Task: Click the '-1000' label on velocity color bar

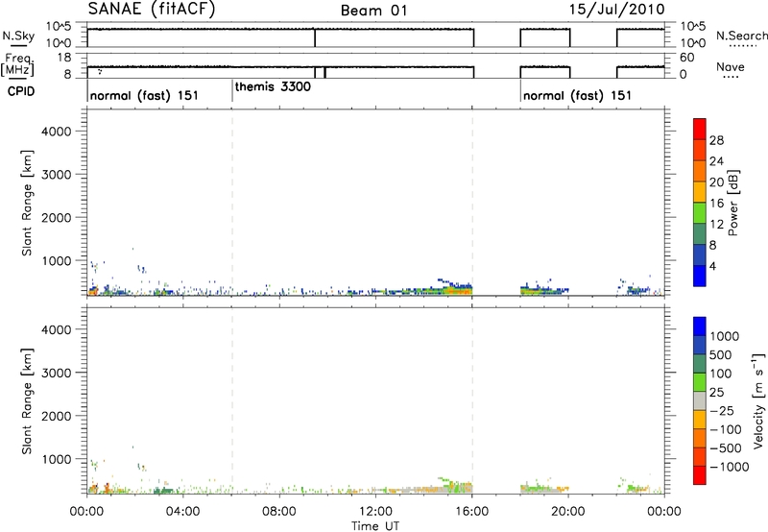Action: coord(729,467)
